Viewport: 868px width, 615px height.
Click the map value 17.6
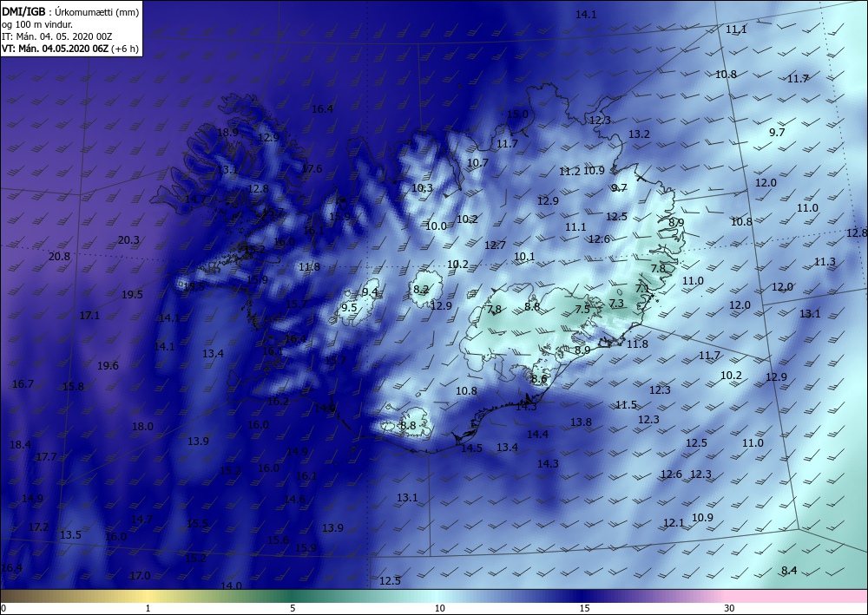point(311,168)
